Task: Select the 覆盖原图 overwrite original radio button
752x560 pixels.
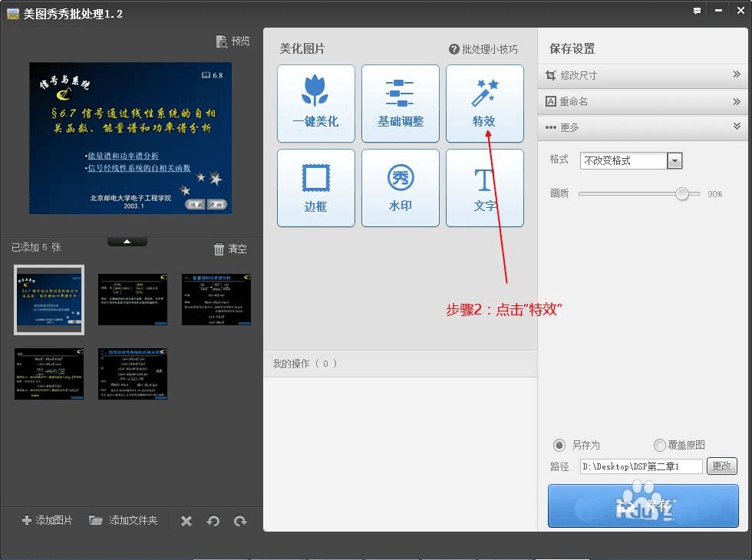Action: pyautogui.click(x=660, y=445)
